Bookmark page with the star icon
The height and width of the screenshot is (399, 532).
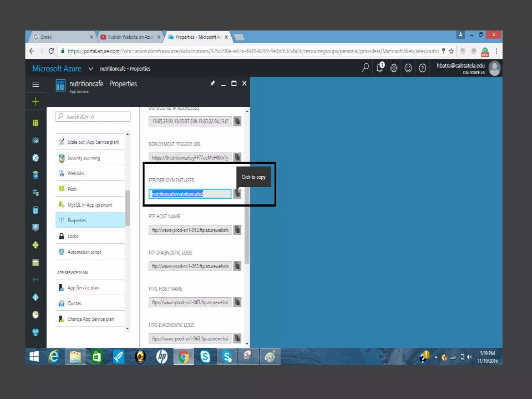tap(451, 51)
